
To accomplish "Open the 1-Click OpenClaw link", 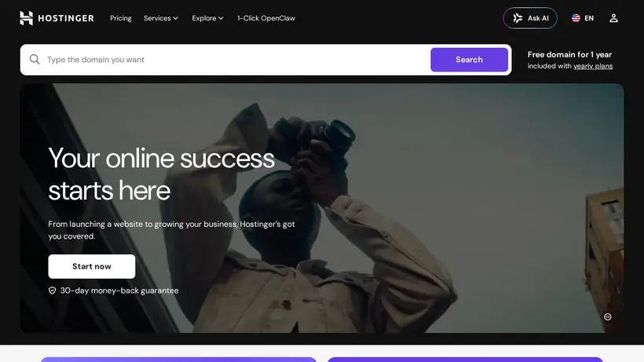I will pyautogui.click(x=266, y=18).
